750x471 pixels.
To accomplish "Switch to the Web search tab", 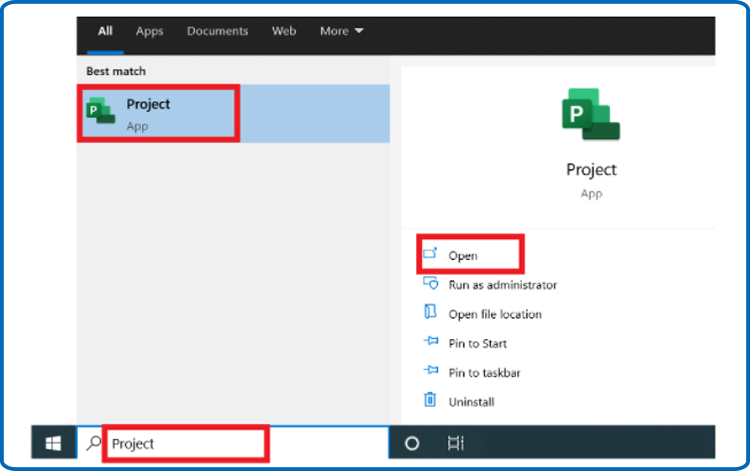I will coord(284,31).
